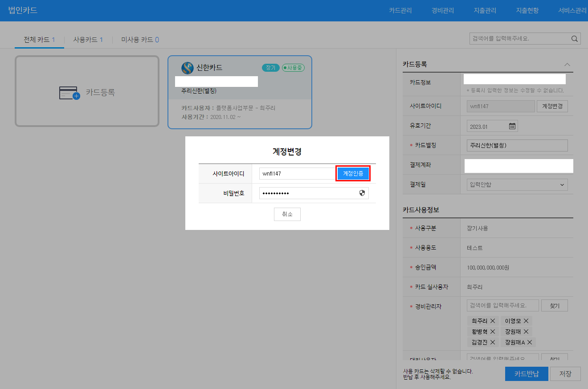Open the calendar picker for 유효기간

512,126
